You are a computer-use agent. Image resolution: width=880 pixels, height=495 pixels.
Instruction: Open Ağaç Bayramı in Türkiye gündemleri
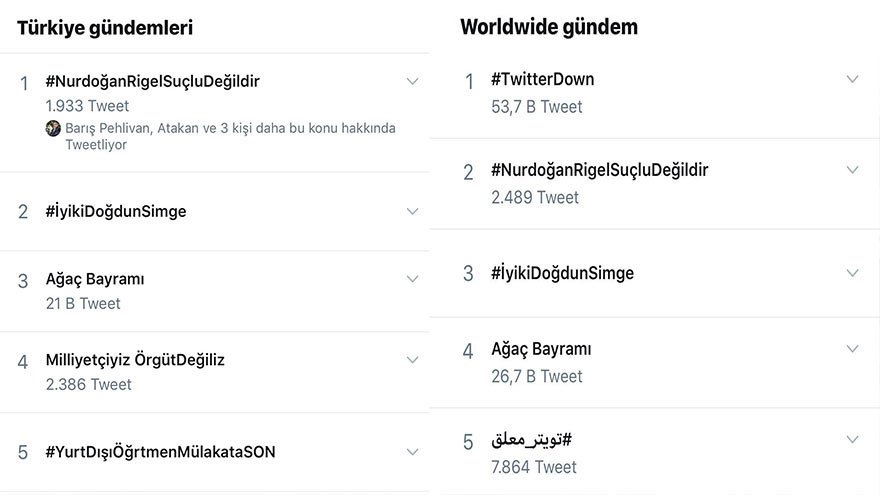[95, 280]
